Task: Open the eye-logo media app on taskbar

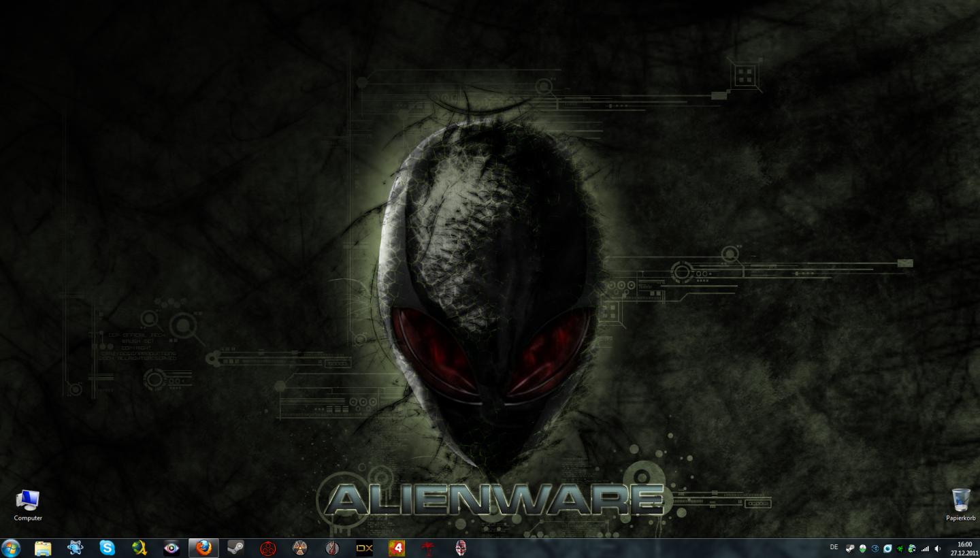Action: [x=171, y=548]
